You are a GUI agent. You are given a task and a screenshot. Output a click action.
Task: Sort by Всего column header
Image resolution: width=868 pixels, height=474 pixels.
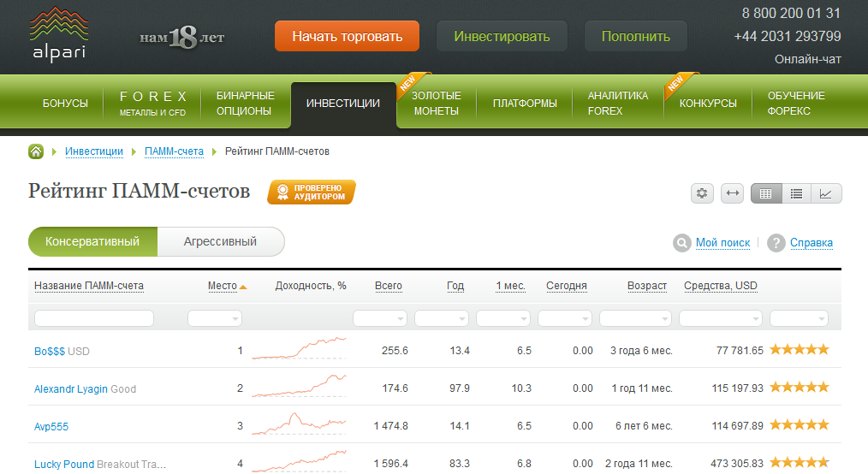[x=389, y=286]
